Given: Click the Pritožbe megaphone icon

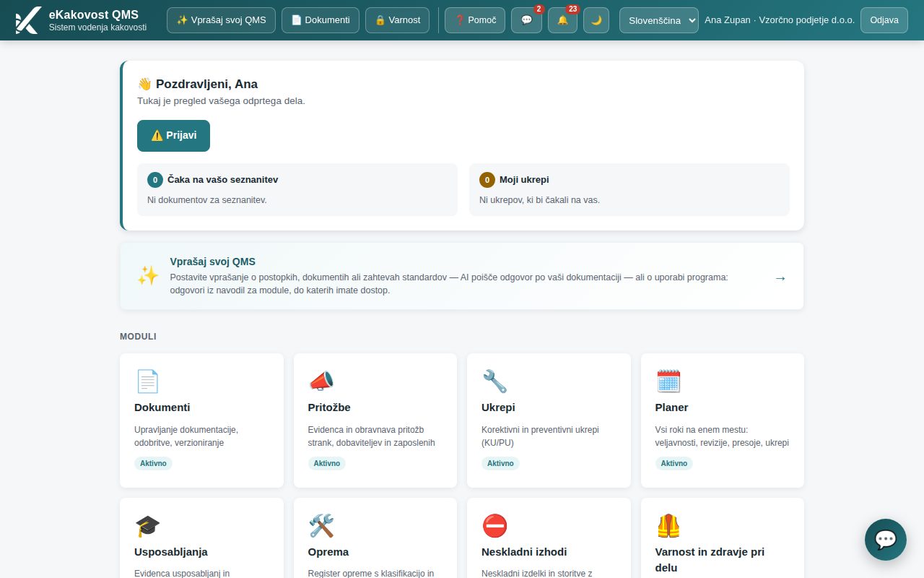Looking at the screenshot, I should [321, 381].
